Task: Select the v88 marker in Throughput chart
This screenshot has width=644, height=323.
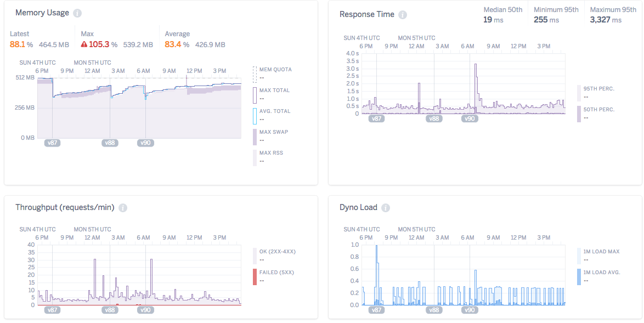Action: coord(110,310)
